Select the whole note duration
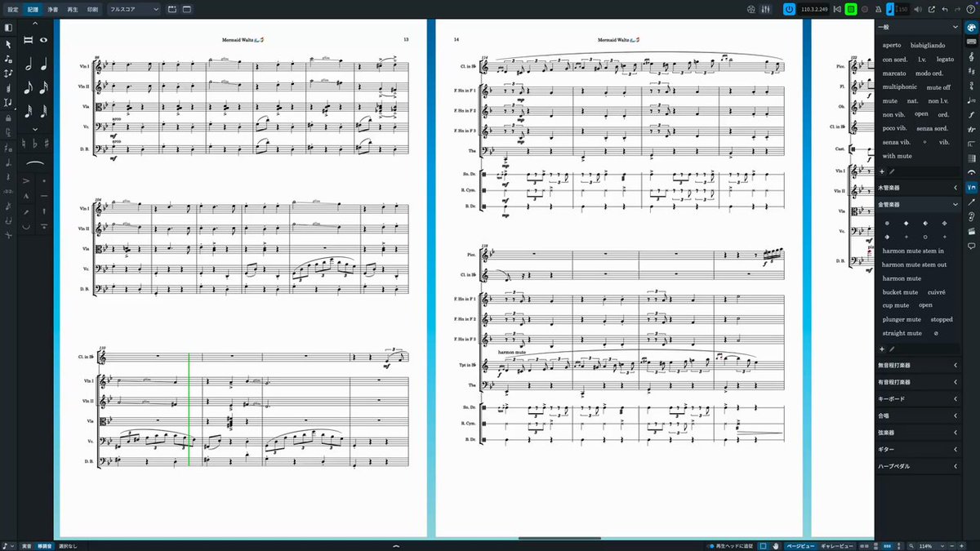 pos(43,40)
